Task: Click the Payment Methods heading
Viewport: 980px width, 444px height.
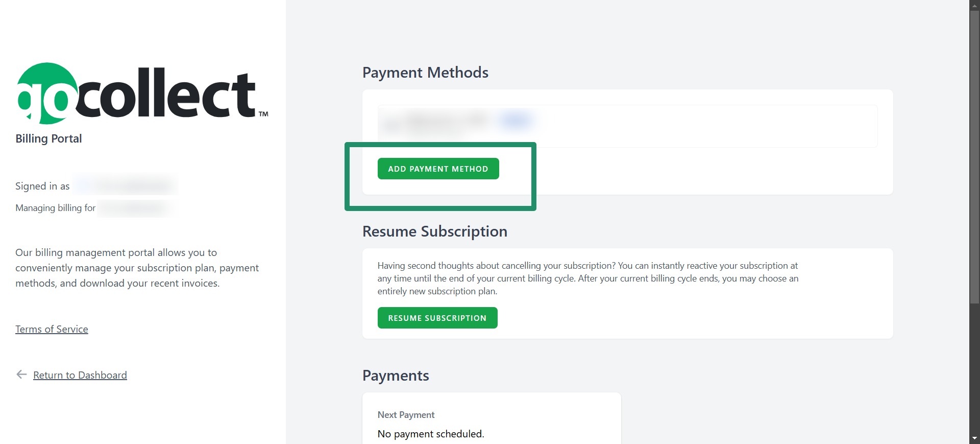Action: [x=425, y=73]
